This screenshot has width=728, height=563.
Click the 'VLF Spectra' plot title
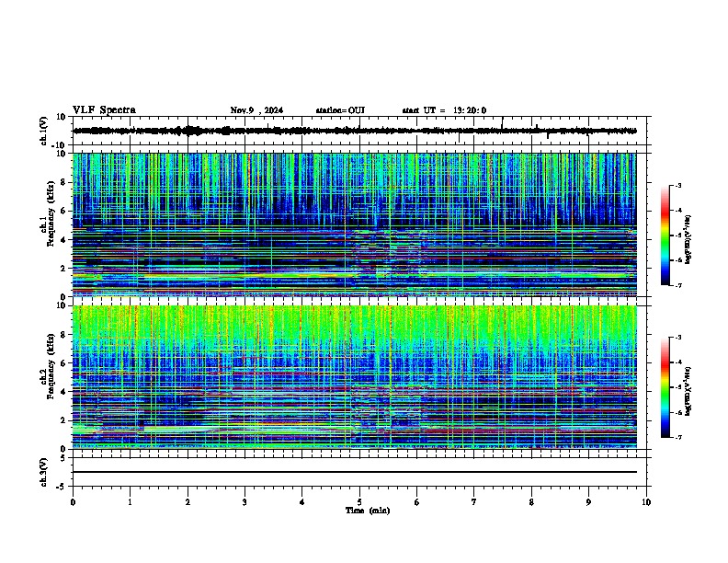click(104, 110)
